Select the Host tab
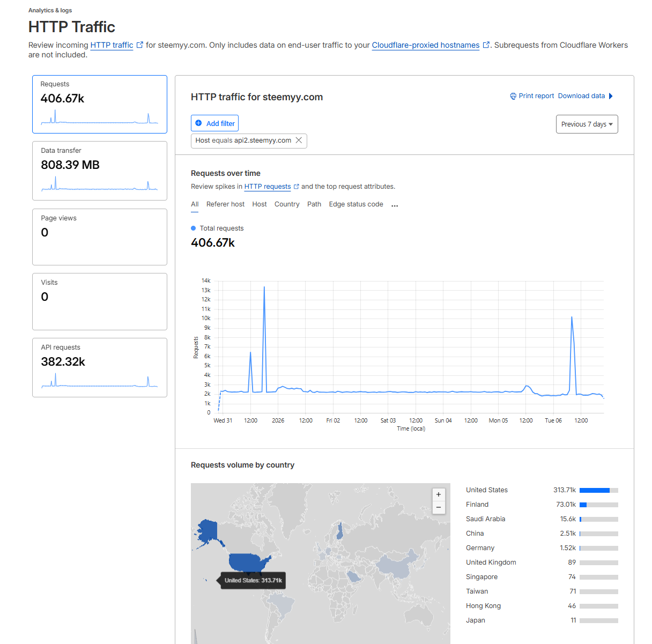This screenshot has height=644, width=652. [260, 204]
